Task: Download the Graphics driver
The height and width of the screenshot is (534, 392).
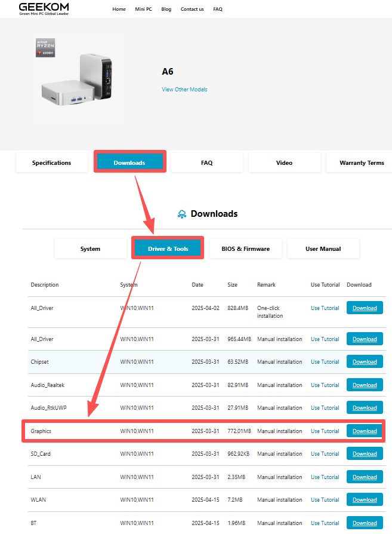Action: pyautogui.click(x=364, y=431)
